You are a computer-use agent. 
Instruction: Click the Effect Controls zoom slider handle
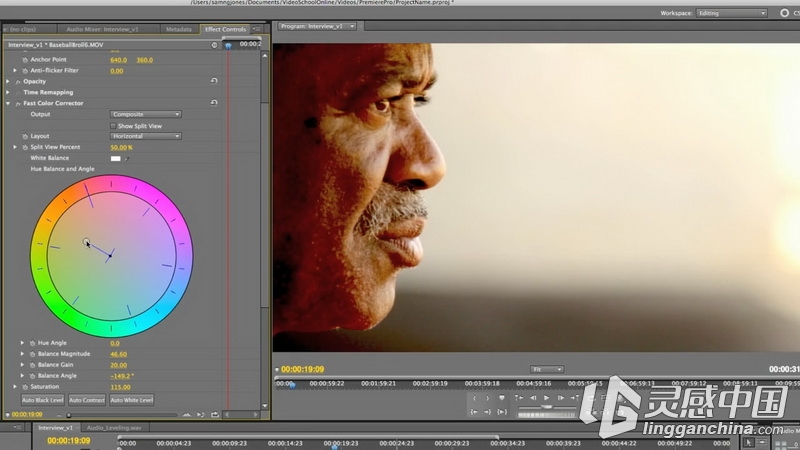(68, 415)
